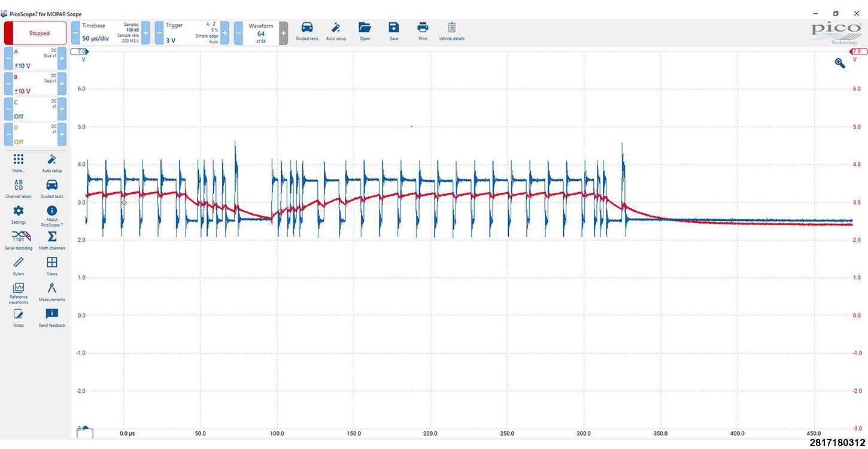This screenshot has width=868, height=449.
Task: Open Vehicle details clipboard
Action: tap(451, 31)
